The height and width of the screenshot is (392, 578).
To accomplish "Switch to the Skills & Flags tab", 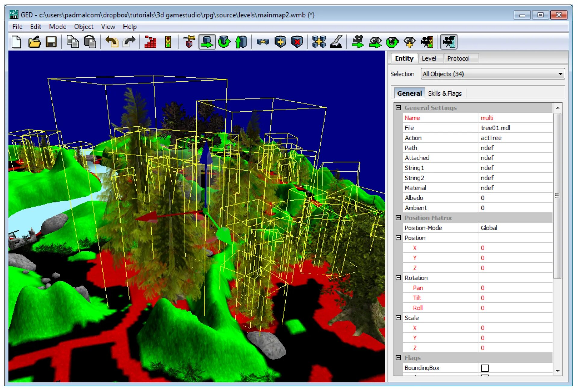I will click(x=444, y=93).
